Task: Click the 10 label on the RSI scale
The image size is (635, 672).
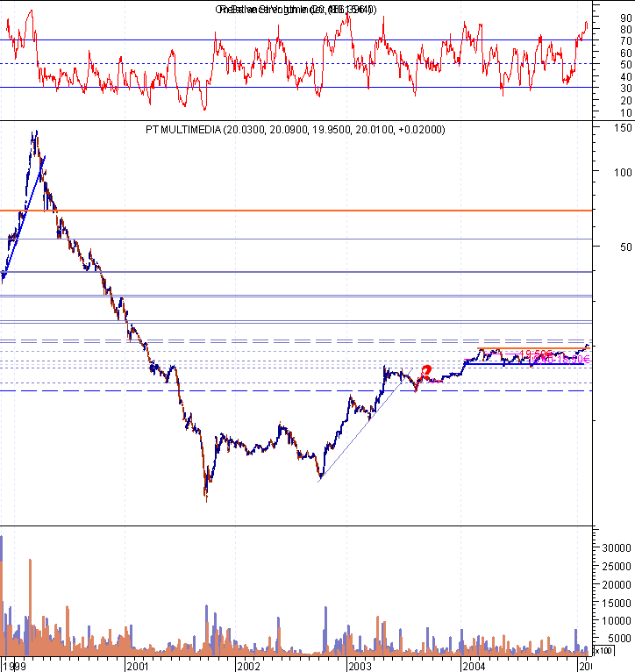Action: pyautogui.click(x=626, y=113)
